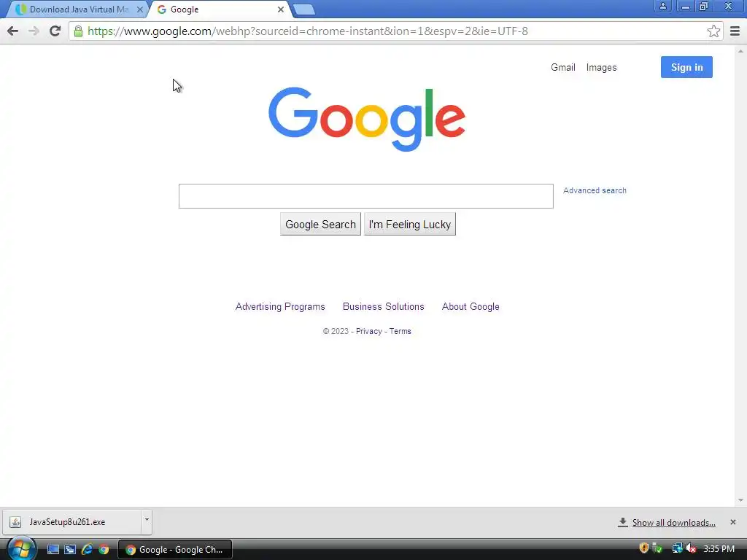
Task: Click the address bar URL
Action: (308, 31)
